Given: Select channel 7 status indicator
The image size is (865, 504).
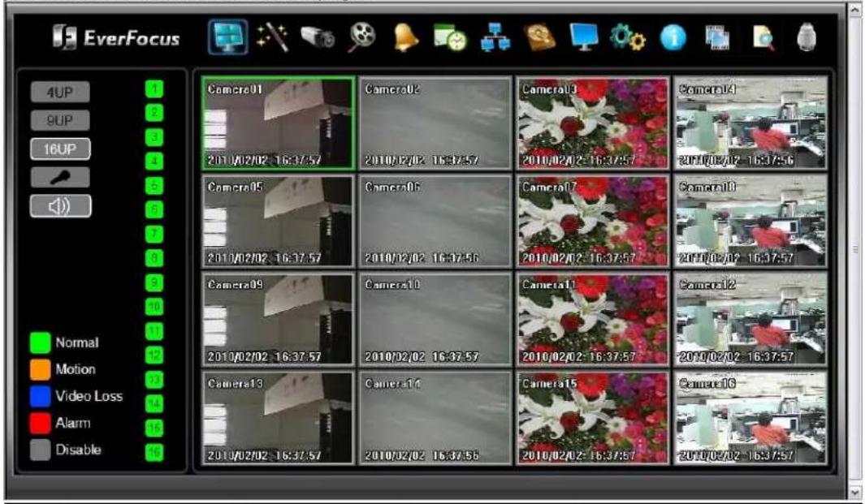Looking at the screenshot, I should pos(154,234).
